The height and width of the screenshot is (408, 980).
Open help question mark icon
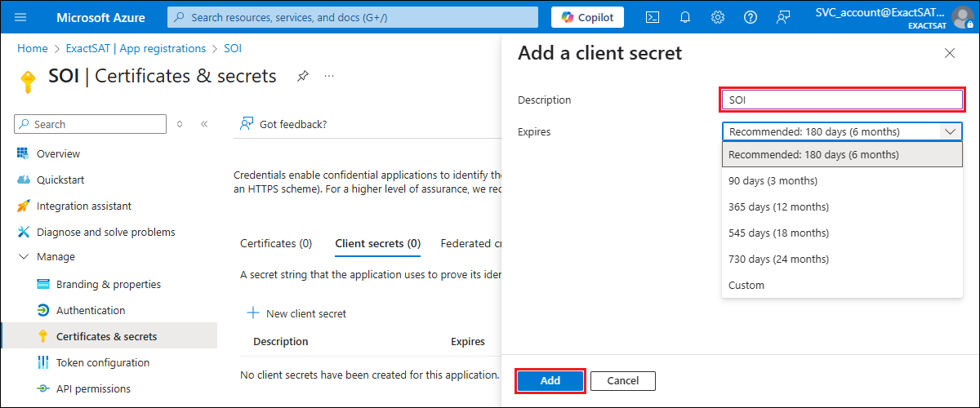(x=751, y=17)
